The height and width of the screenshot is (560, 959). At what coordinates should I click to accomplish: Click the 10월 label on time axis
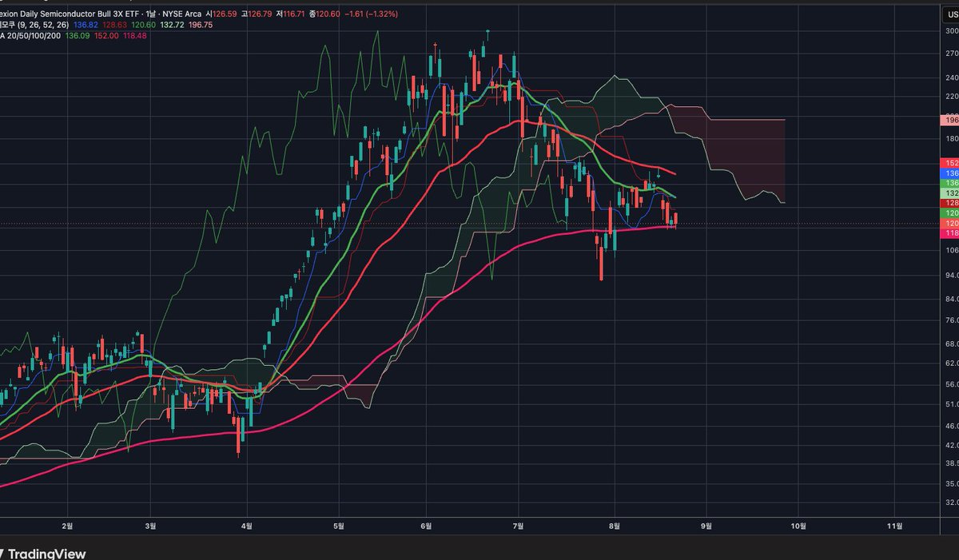point(798,526)
